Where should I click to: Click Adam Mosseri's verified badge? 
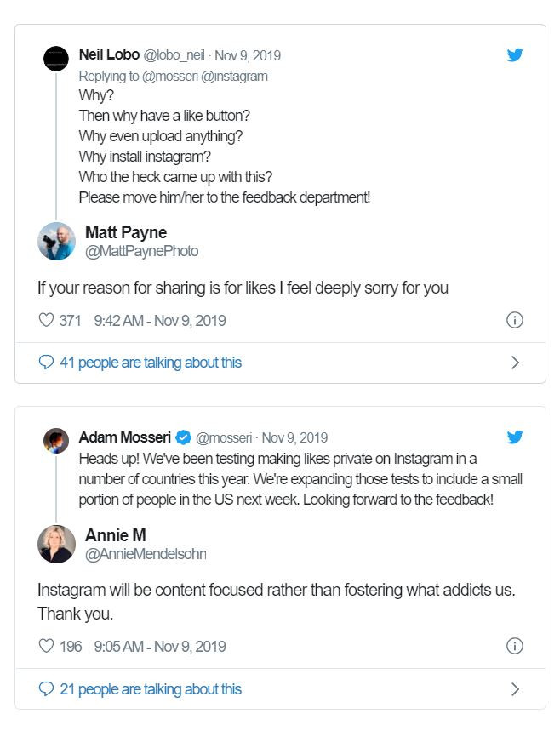tap(183, 438)
